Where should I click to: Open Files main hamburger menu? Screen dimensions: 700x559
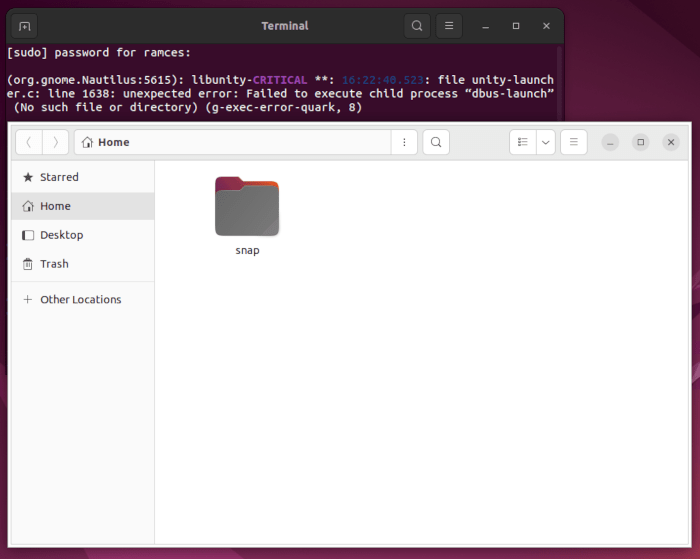point(574,142)
